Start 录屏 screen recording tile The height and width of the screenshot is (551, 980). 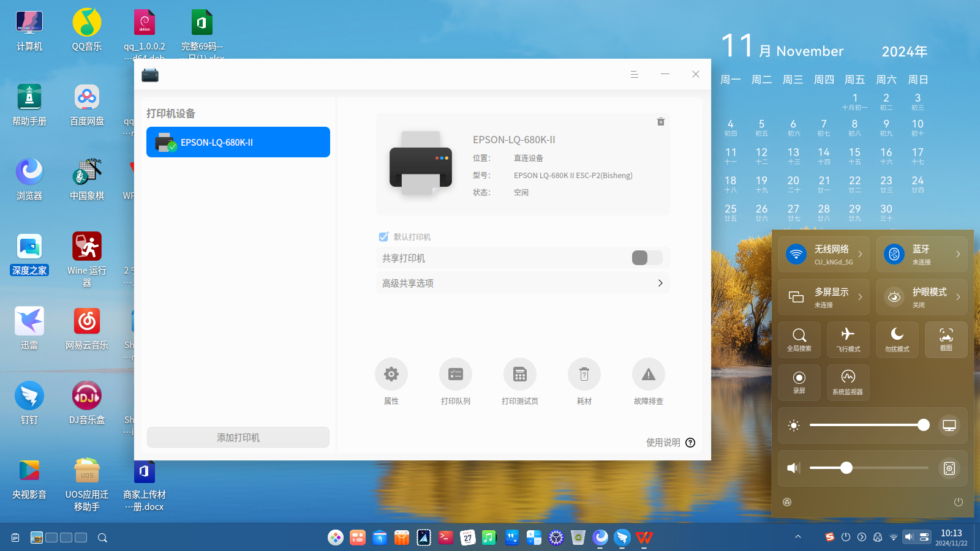pyautogui.click(x=799, y=383)
